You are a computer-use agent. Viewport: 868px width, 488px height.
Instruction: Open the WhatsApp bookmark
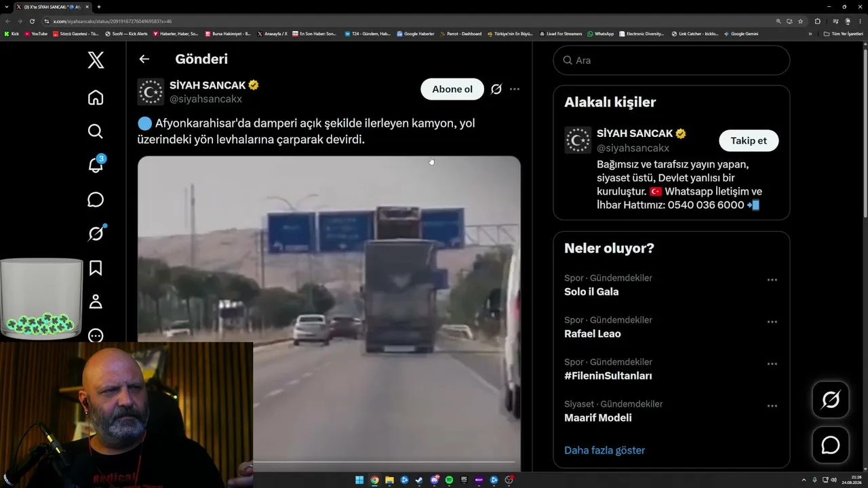600,33
